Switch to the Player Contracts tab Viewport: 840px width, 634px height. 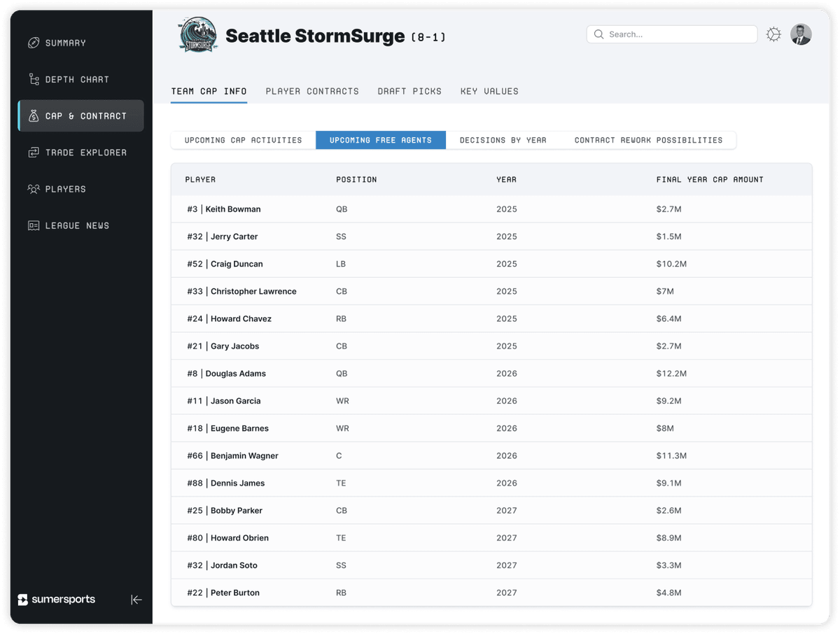pos(312,91)
